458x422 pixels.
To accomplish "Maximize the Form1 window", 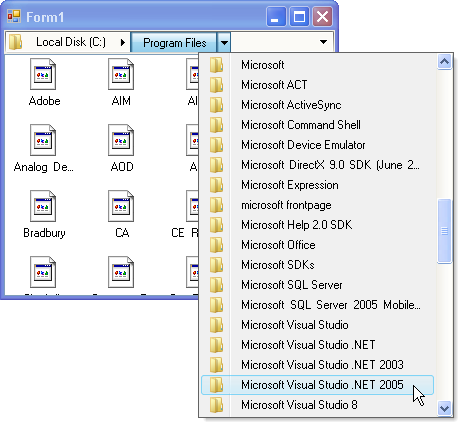I will 299,16.
